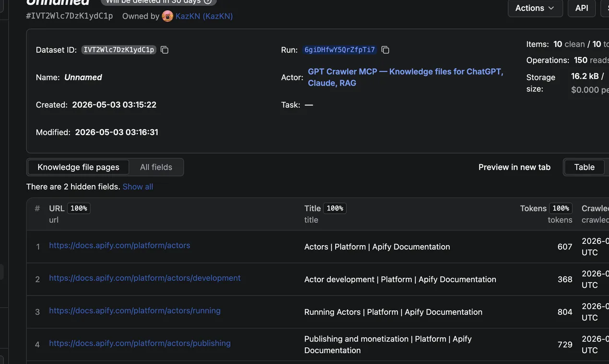Click the storage size 16.2 kB

[x=585, y=76]
